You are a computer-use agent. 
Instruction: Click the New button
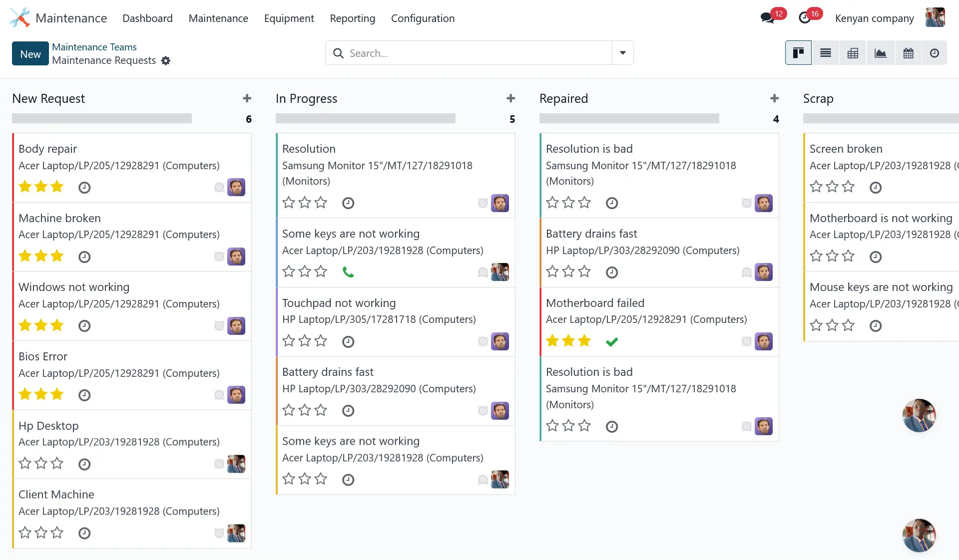30,54
